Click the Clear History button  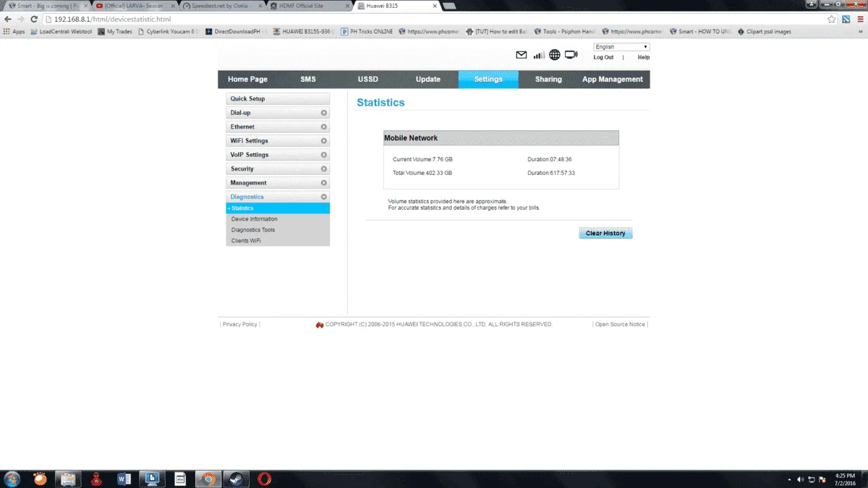click(x=605, y=234)
